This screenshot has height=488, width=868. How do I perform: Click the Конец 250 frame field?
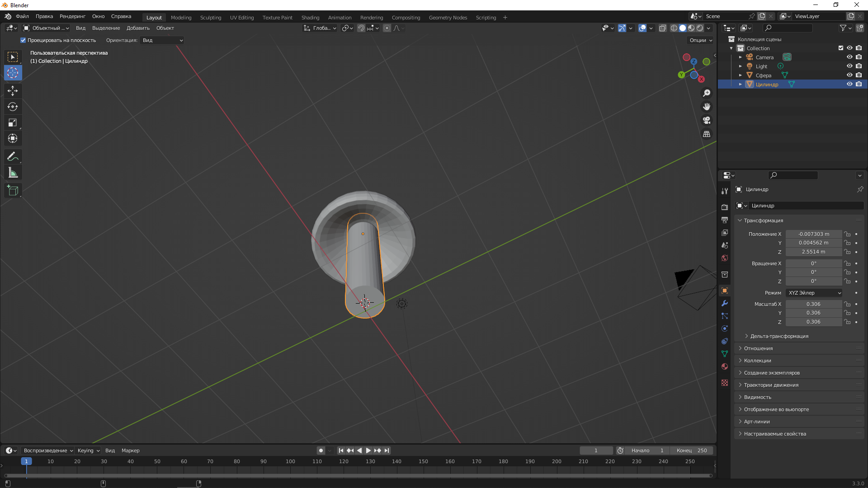pos(692,450)
